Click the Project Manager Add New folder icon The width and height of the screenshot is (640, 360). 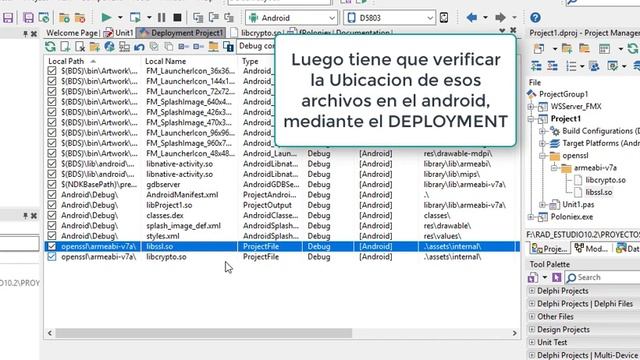point(567,49)
